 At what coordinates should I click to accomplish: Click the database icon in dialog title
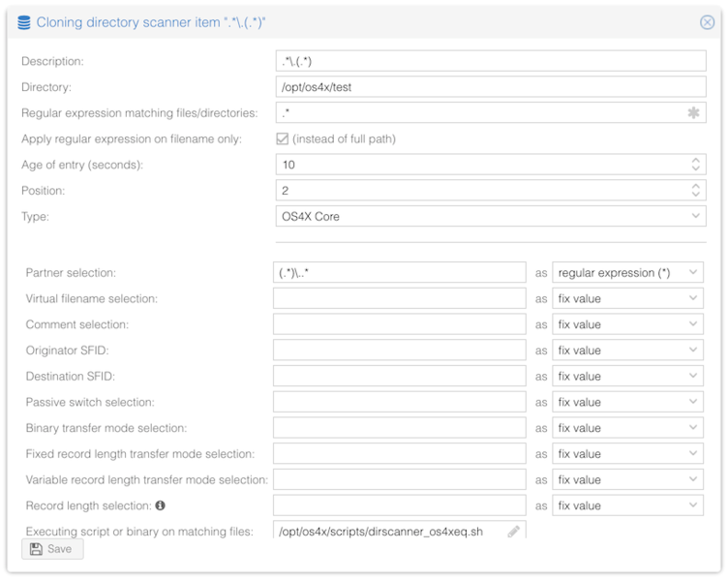pyautogui.click(x=24, y=22)
